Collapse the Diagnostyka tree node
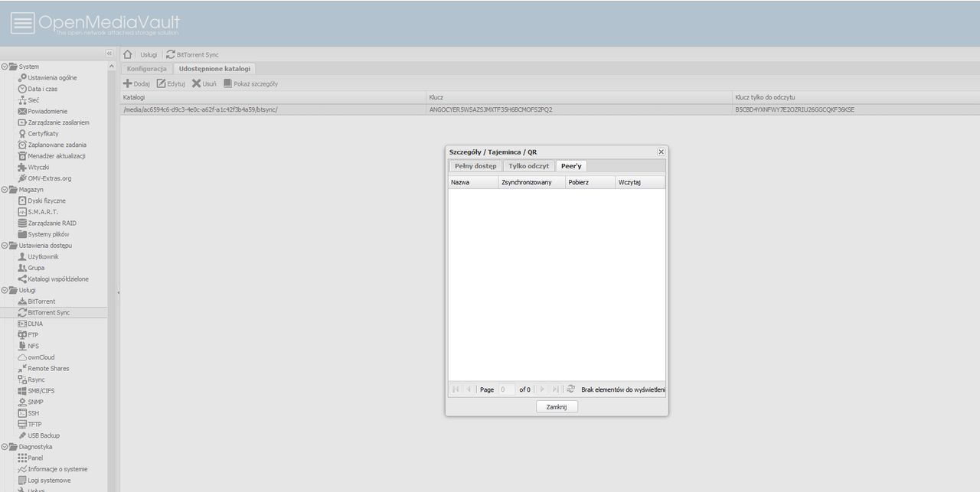Screen dimensions: 980x492 coord(4,446)
